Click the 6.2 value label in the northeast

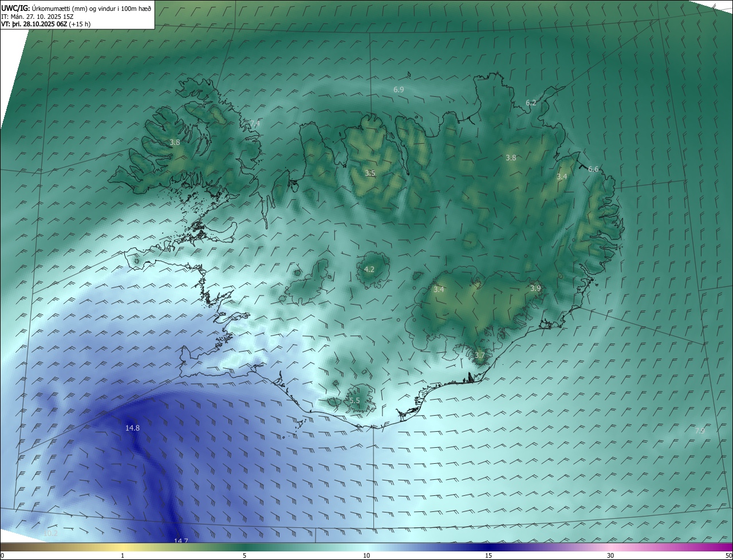pyautogui.click(x=531, y=103)
